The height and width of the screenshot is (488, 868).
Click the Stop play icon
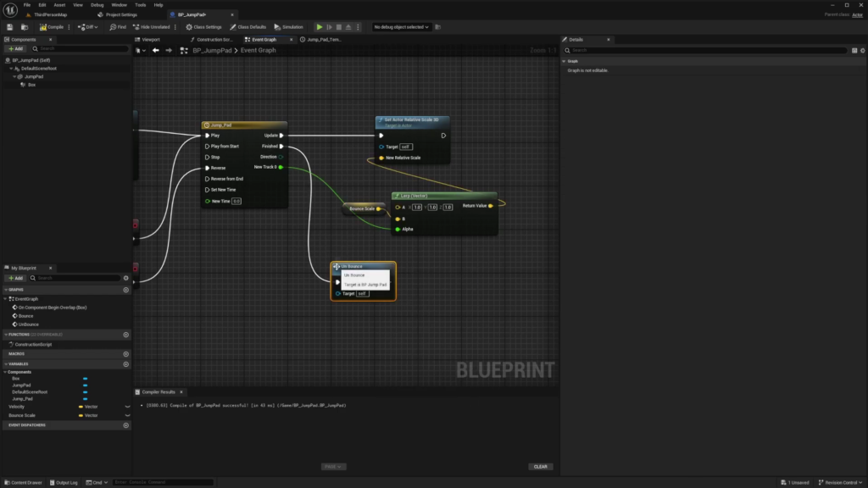(339, 26)
